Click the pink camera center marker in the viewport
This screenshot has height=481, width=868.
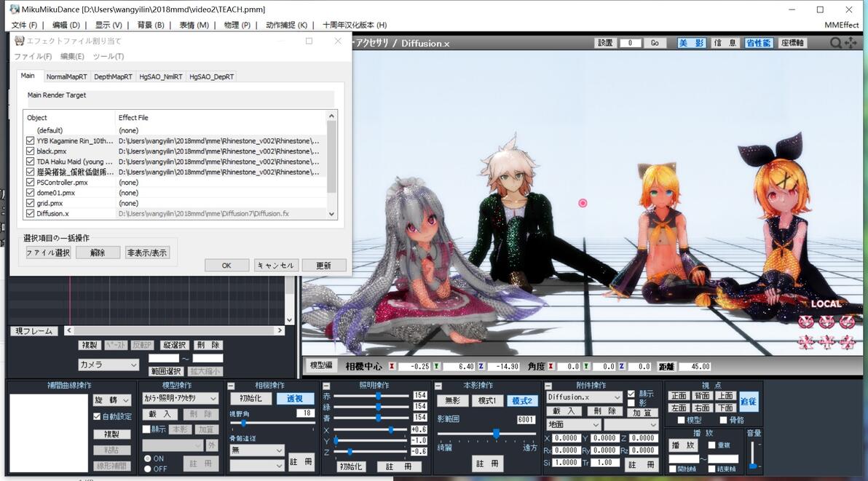coord(583,203)
